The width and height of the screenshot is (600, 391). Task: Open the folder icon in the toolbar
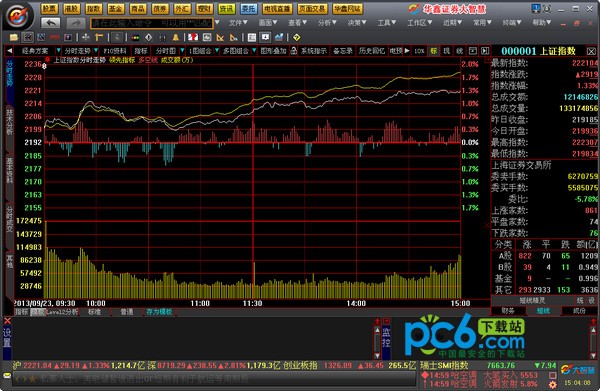(14, 37)
